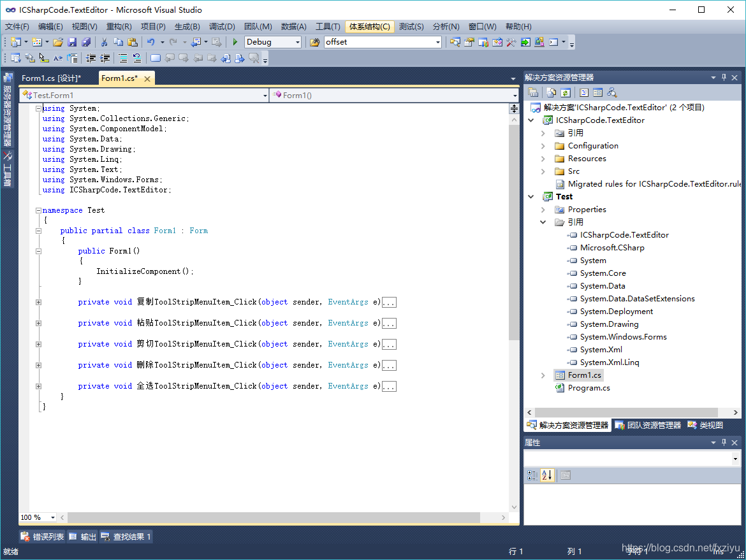Switch to Categorized view in Properties panel
Screen dimensions: 746x560
[x=532, y=475]
